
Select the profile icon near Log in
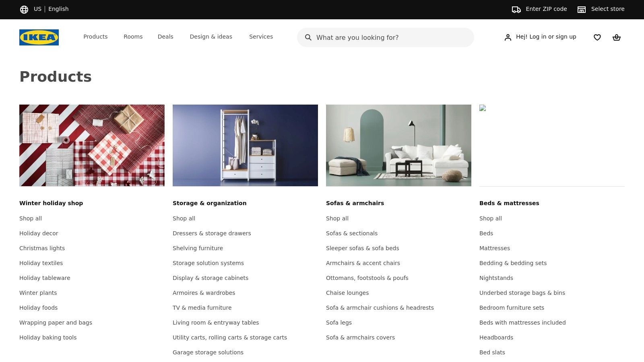(507, 37)
